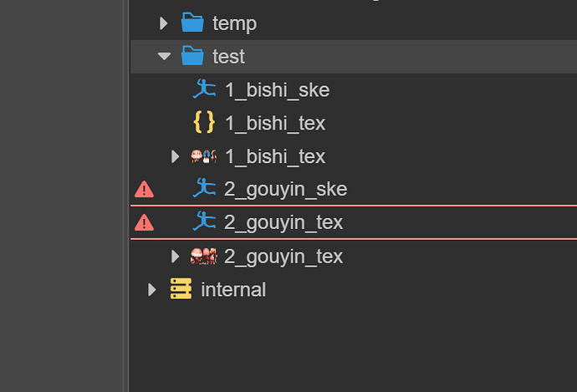Select the temp folder label
Viewport: 577px width, 392px height.
coord(234,23)
